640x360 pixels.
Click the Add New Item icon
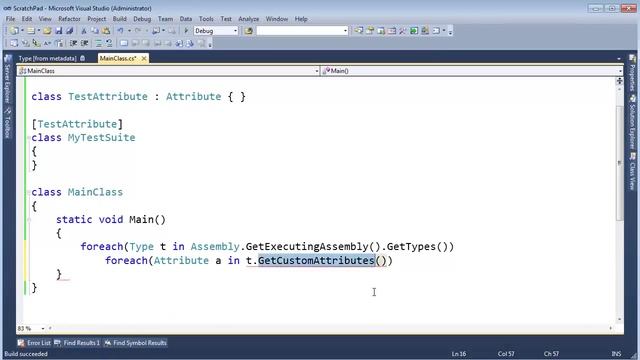pos(31,31)
